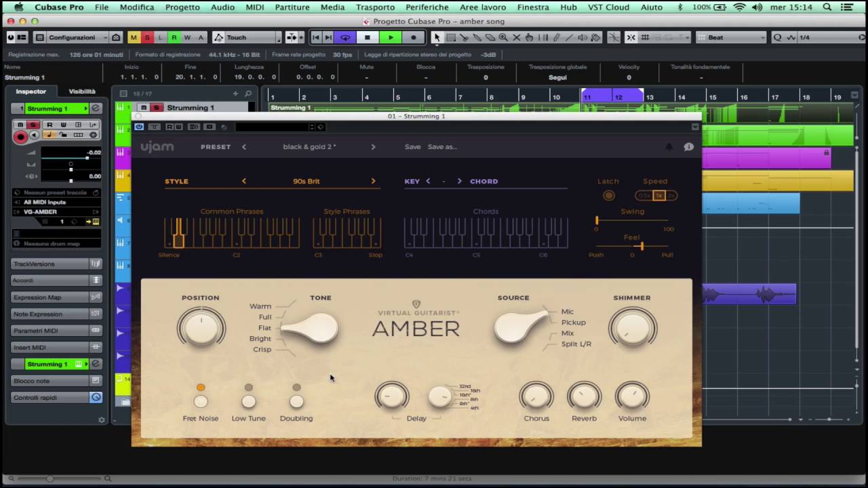This screenshot has width=868, height=488.
Task: Go to previous marker in transport
Action: point(316,37)
